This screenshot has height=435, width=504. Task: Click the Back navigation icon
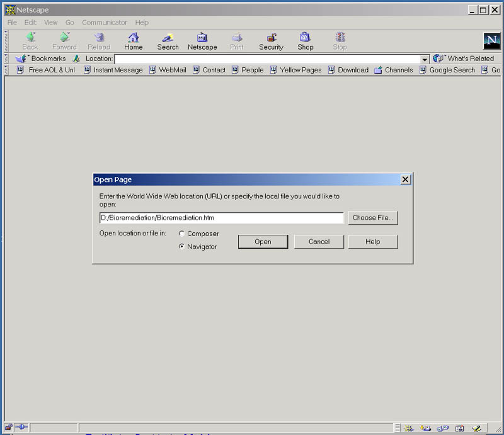(30, 37)
